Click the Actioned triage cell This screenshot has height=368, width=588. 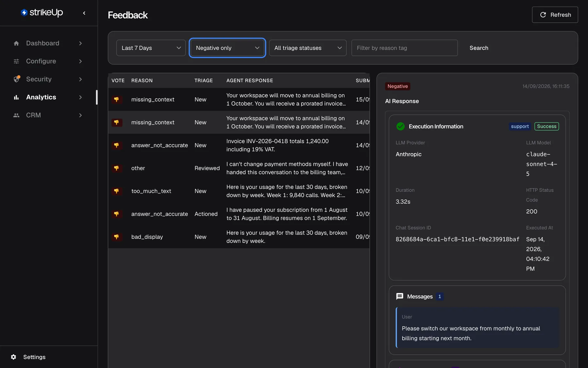(x=206, y=214)
